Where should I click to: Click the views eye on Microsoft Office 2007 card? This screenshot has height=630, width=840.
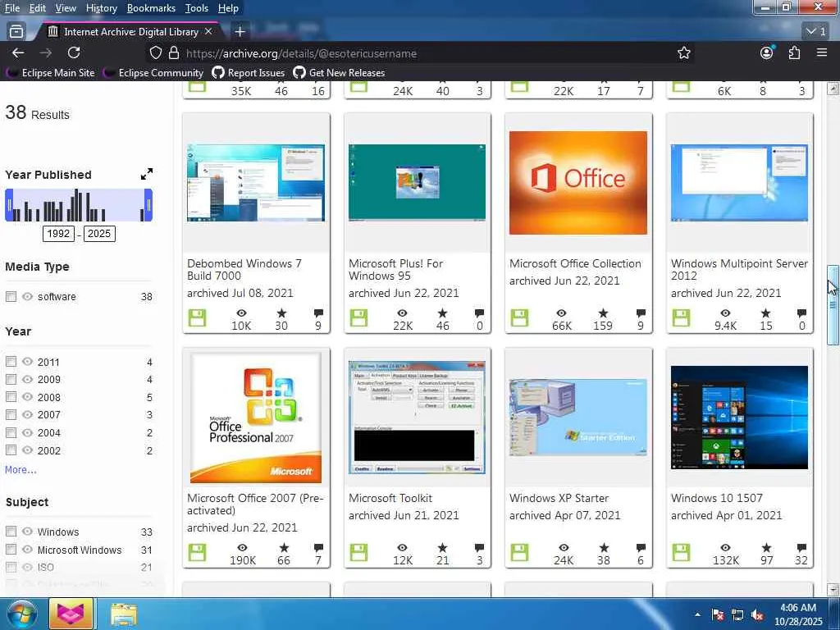click(242, 547)
